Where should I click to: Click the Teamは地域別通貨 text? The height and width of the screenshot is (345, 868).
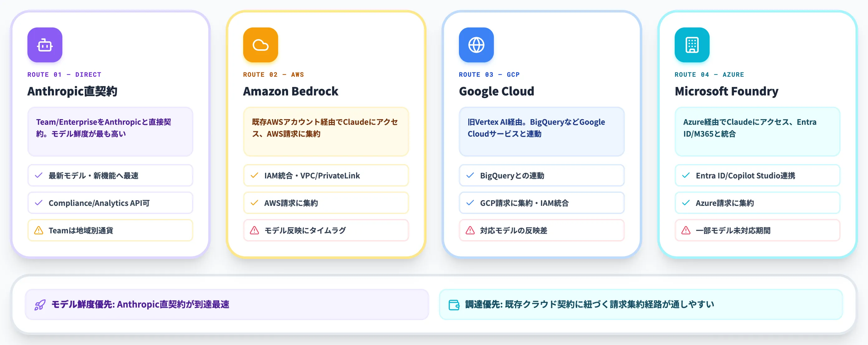pyautogui.click(x=81, y=230)
